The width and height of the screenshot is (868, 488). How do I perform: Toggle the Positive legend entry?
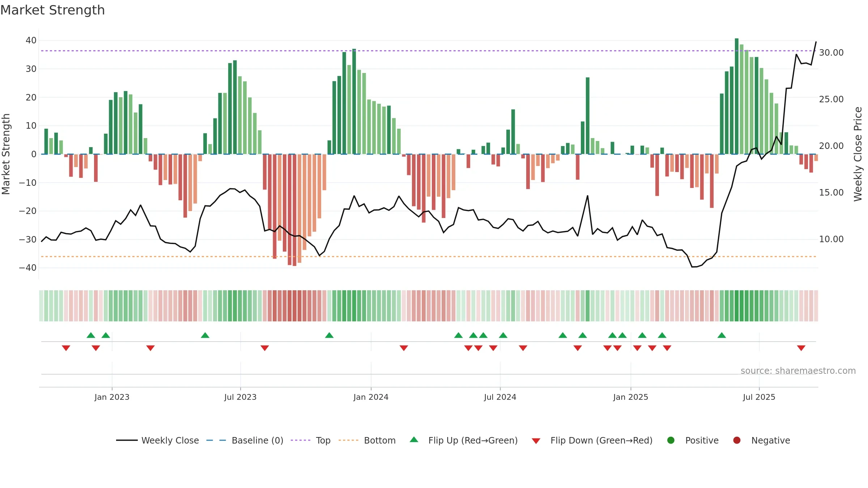pos(693,440)
